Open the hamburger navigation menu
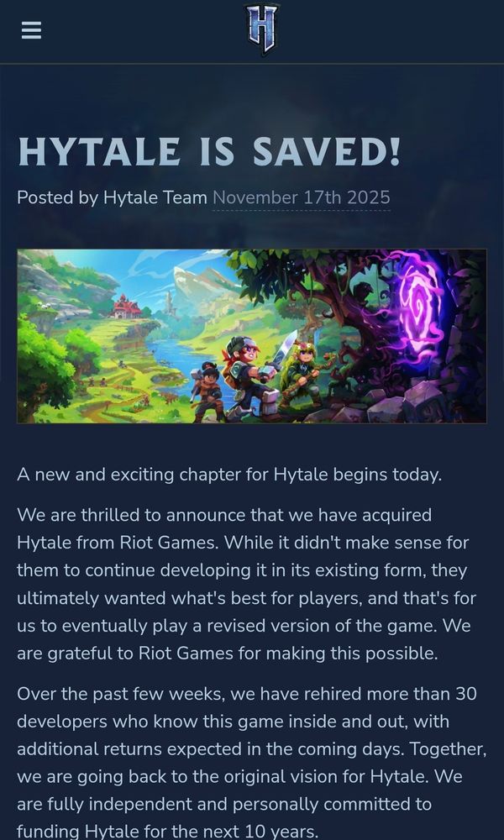Screen dimensions: 504x840 [x=32, y=30]
